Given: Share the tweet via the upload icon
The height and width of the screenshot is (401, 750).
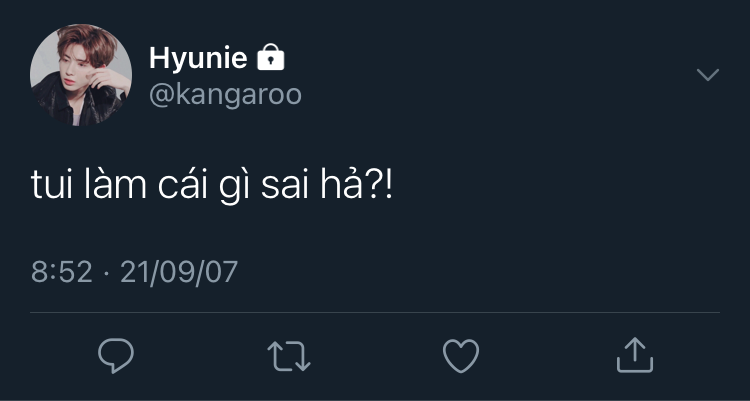Looking at the screenshot, I should (x=635, y=355).
